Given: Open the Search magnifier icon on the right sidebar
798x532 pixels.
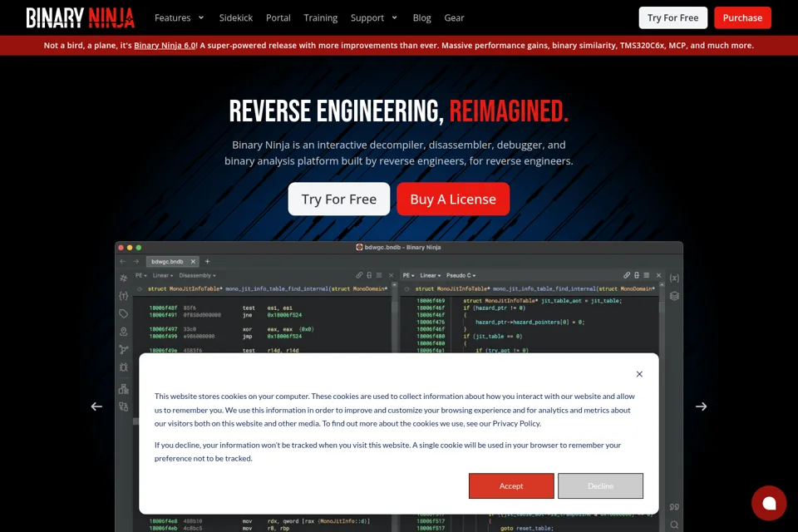Looking at the screenshot, I should [x=674, y=525].
